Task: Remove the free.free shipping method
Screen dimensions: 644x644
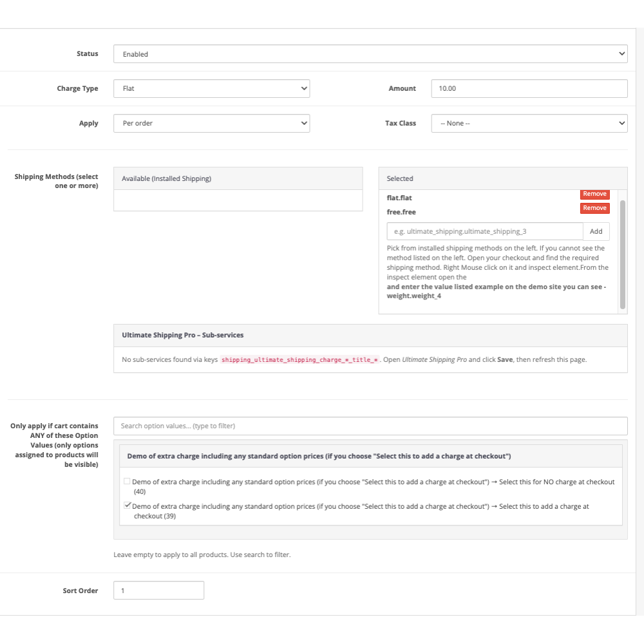Action: pos(594,208)
